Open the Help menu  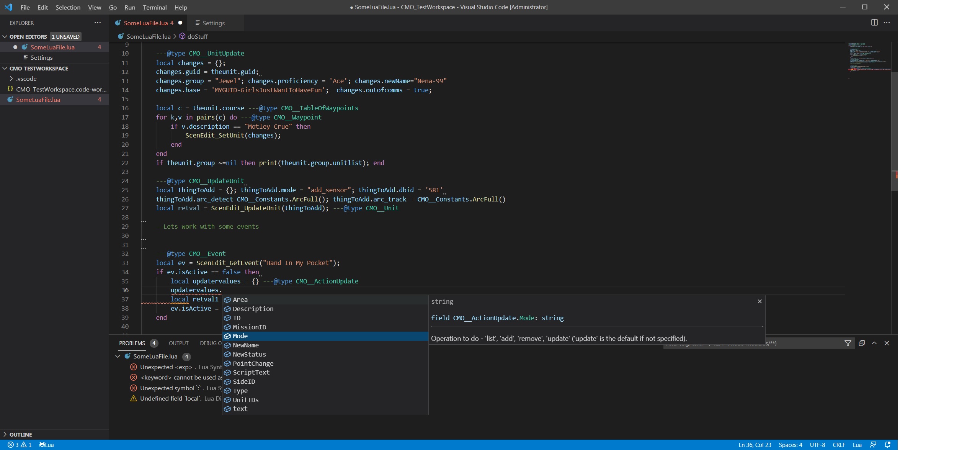point(181,7)
